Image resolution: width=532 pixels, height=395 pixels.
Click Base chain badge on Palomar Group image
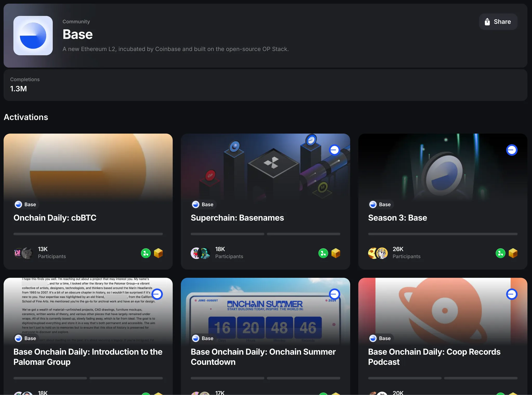click(157, 294)
